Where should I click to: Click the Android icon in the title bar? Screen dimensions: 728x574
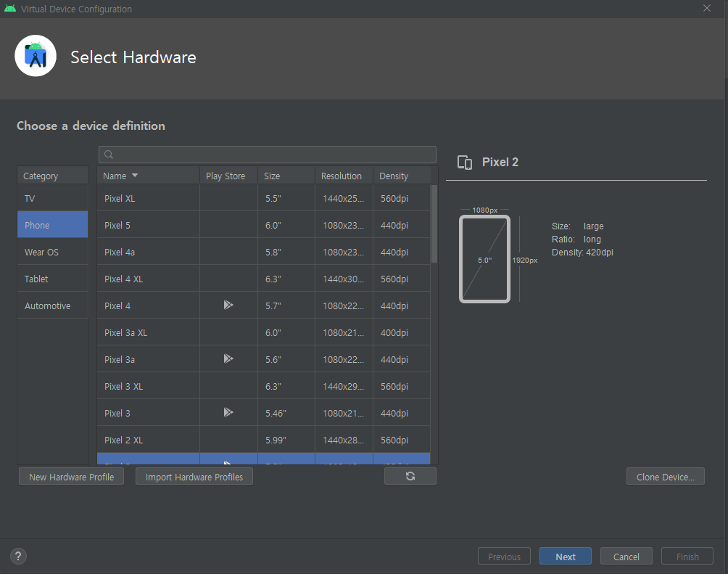pos(9,9)
